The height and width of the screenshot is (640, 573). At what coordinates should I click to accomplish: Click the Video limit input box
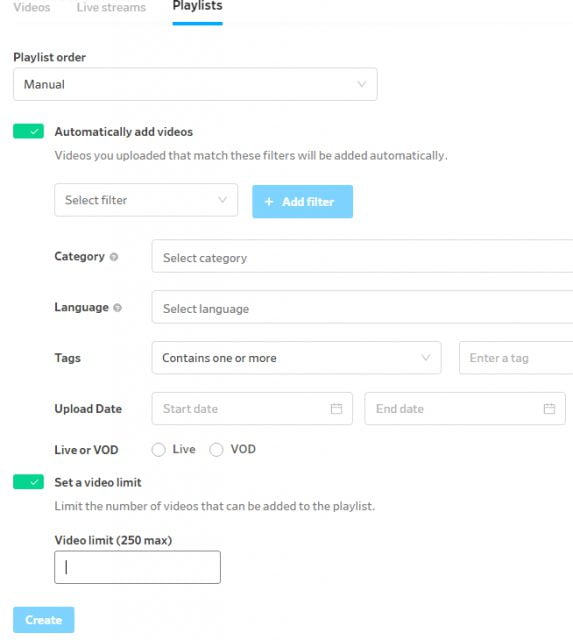click(x=138, y=567)
